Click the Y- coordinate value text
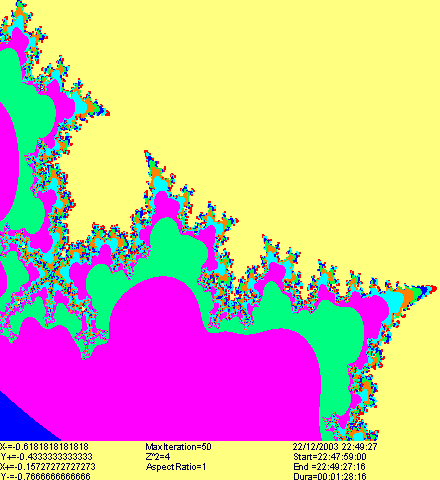The height and width of the screenshot is (480, 440). [x=45, y=476]
